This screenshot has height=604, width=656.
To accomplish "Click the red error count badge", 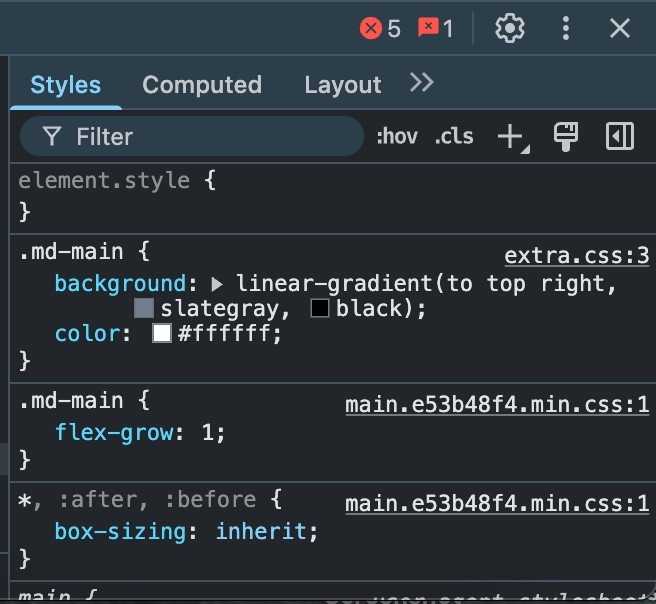I will click(381, 28).
